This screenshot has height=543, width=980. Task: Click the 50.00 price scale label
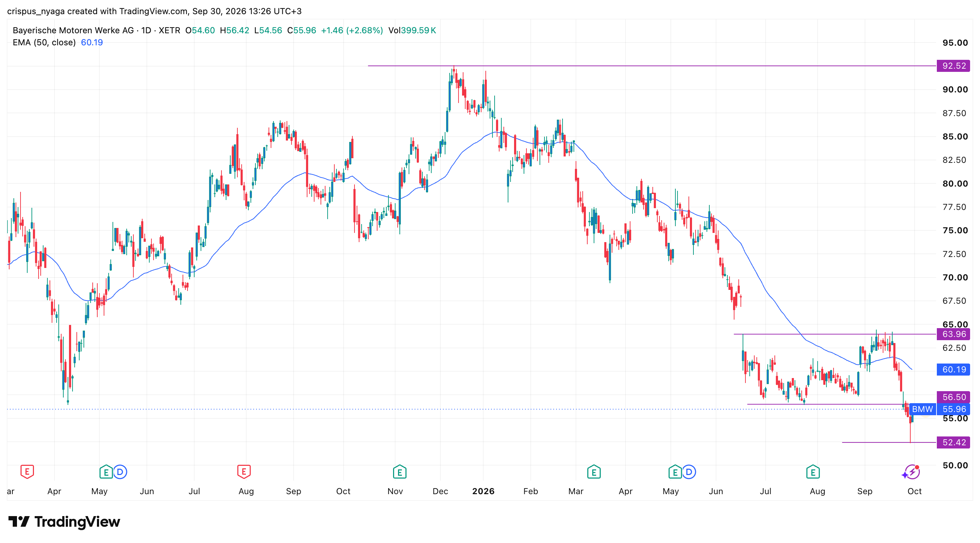pyautogui.click(x=955, y=465)
